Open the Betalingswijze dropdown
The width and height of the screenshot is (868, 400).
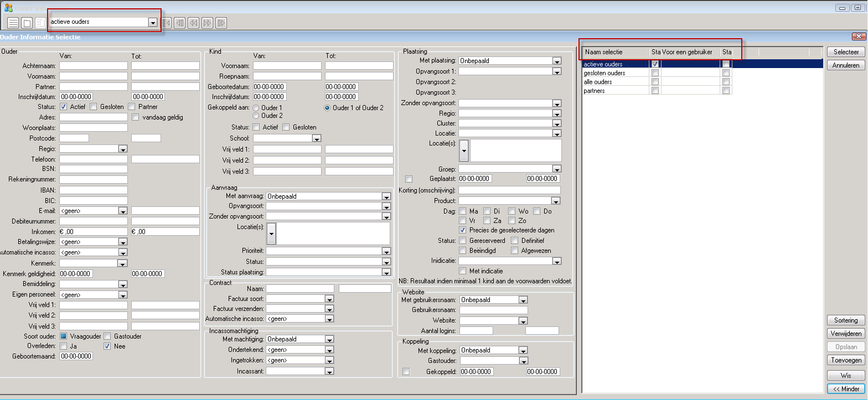click(x=122, y=242)
